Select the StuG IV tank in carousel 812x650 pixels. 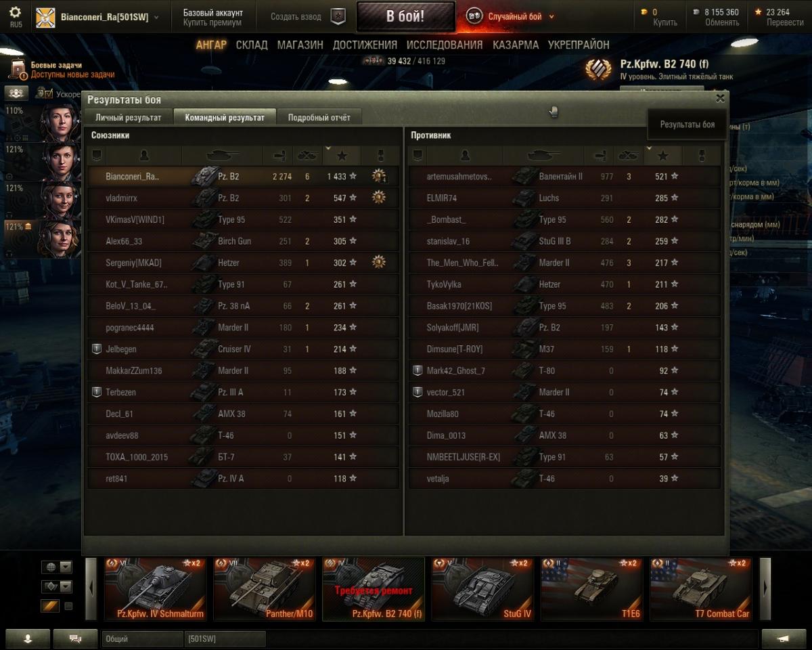pos(482,589)
